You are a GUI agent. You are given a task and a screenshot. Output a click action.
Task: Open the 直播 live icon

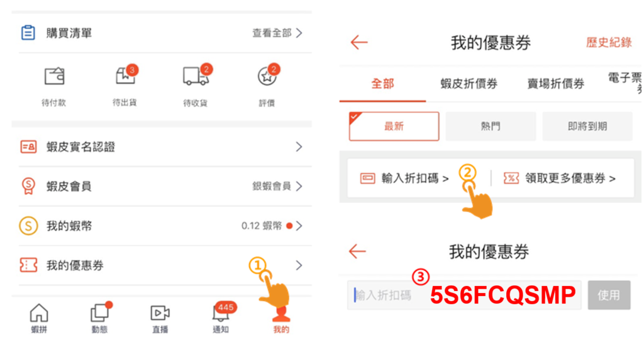pos(160,313)
